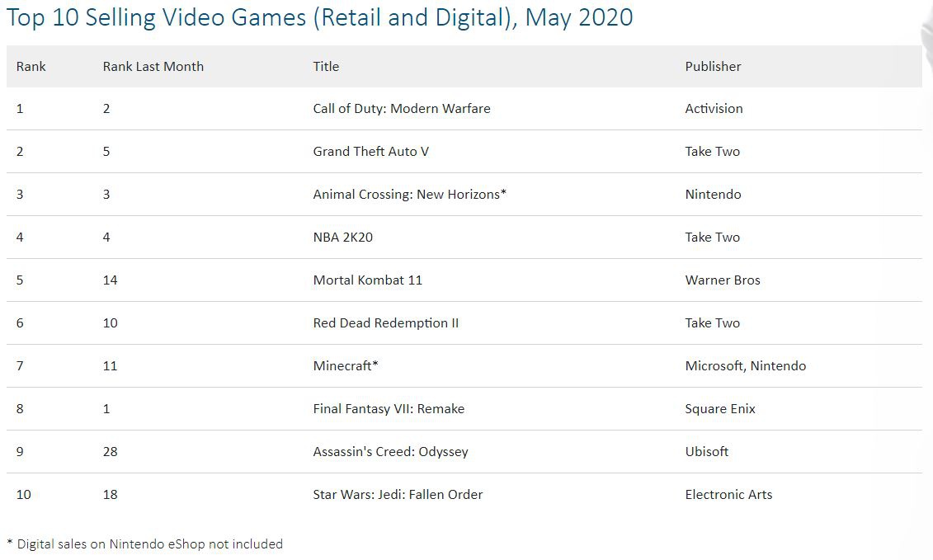Click Star Wars: Jedi: Fallen Order
The width and height of the screenshot is (933, 560).
[x=398, y=495]
